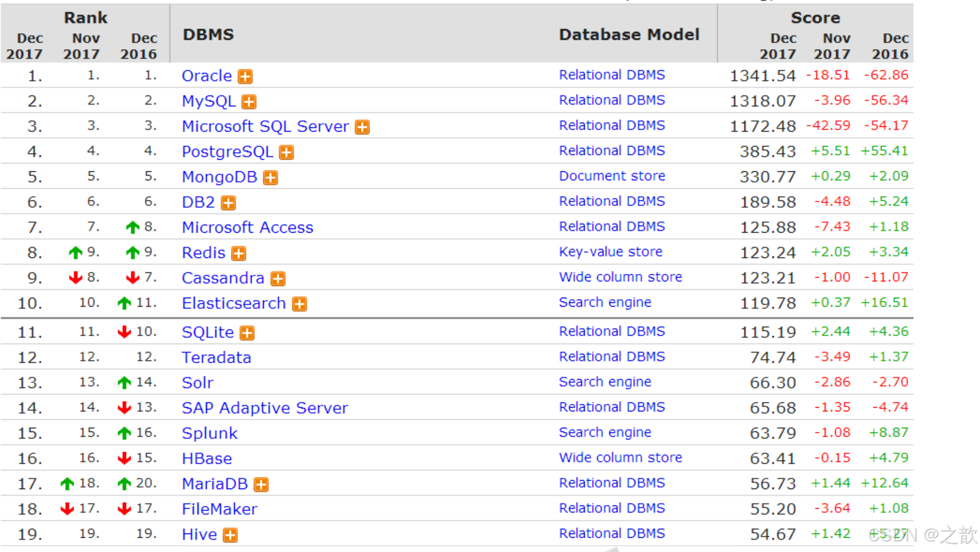Screen dimensions: 980x552
Task: Click MySQL's score 1318.07
Action: (762, 102)
